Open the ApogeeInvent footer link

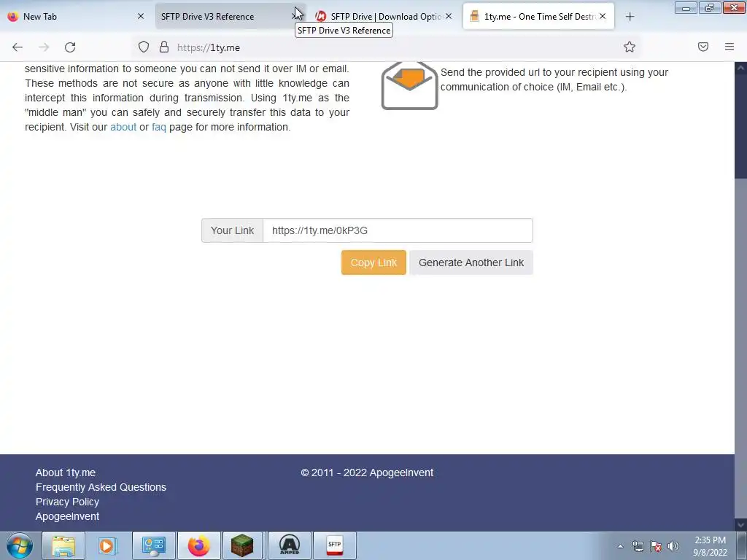[x=67, y=516]
